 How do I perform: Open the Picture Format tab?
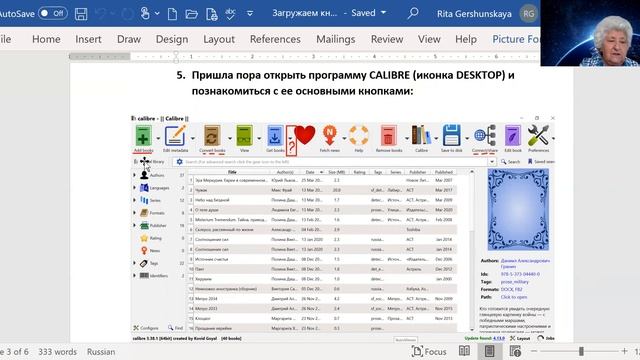pos(516,39)
